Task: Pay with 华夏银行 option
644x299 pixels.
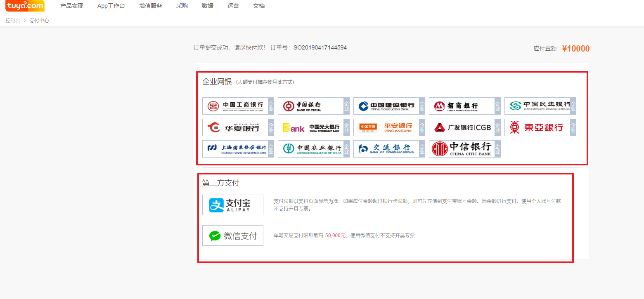Action: 238,127
